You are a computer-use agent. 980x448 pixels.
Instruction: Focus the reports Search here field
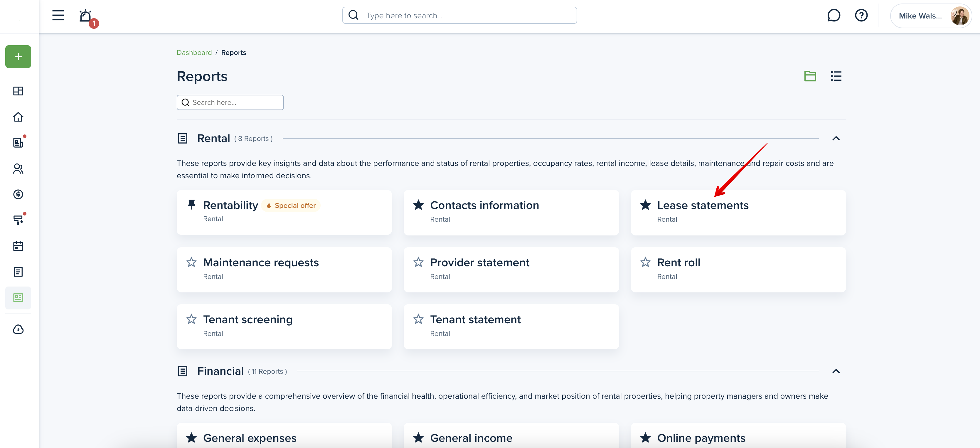point(230,102)
